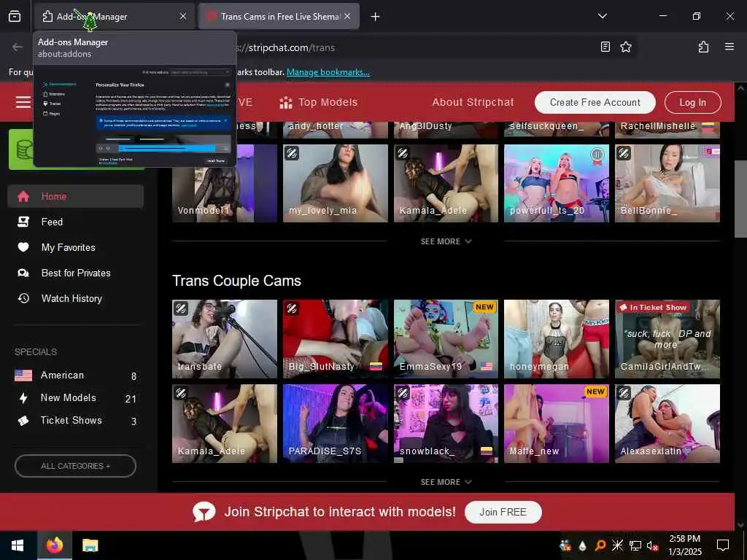Open a new browser tab
Screen dimensions: 747x560
[x=376, y=17]
